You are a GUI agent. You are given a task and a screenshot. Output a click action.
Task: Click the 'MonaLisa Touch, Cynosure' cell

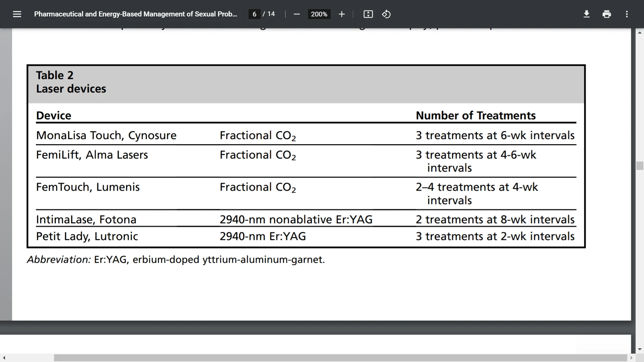click(x=106, y=135)
